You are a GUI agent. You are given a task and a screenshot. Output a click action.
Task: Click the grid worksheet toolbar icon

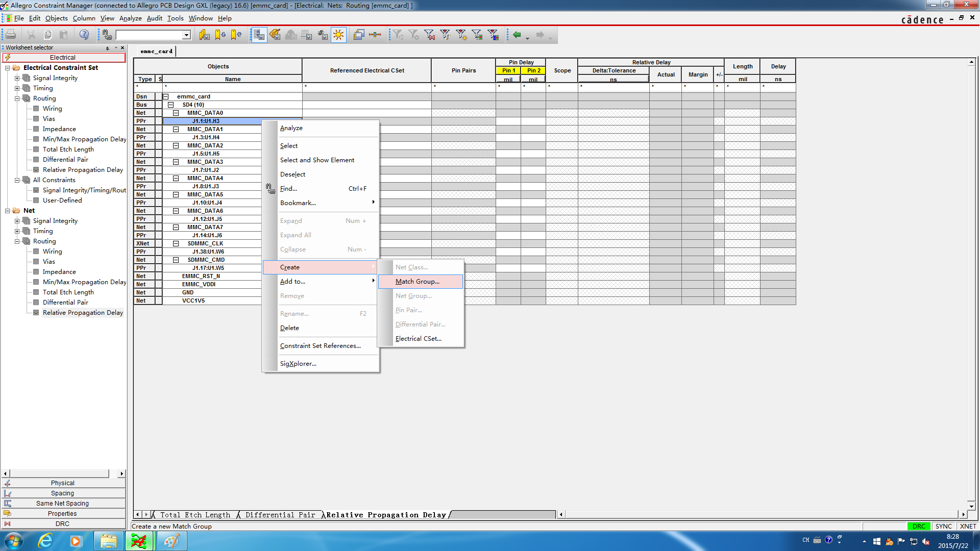tap(307, 35)
